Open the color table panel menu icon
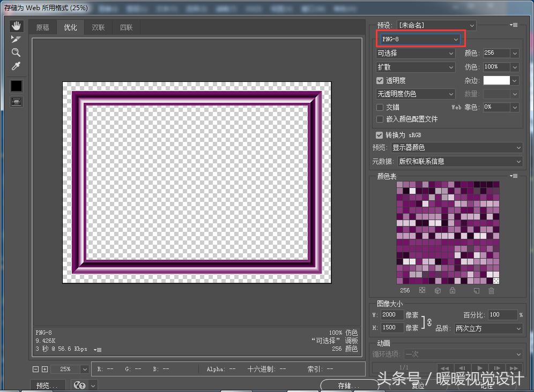This screenshot has width=534, height=392. click(514, 176)
